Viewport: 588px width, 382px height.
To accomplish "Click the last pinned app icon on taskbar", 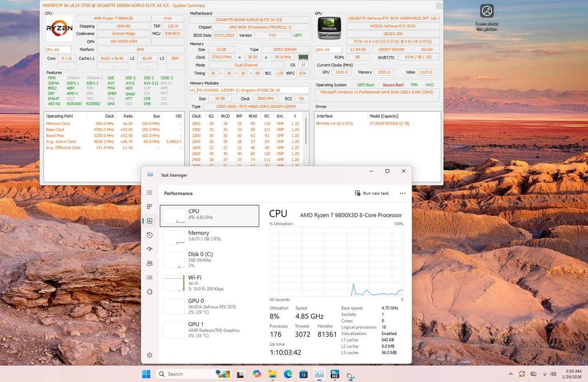I will coord(350,376).
